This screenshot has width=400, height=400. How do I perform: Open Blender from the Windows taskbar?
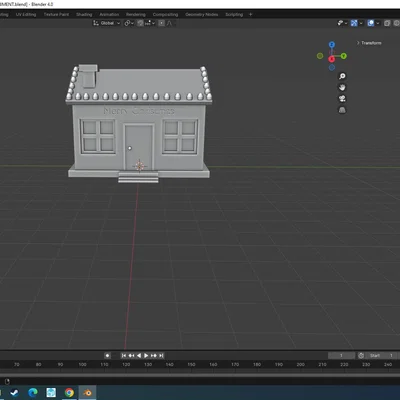87,393
